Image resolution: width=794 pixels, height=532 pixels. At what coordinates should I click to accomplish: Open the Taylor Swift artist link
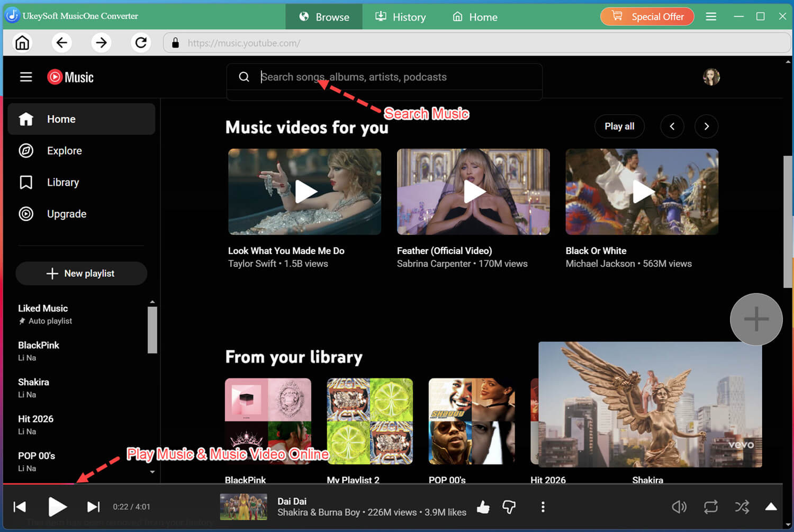tap(252, 264)
